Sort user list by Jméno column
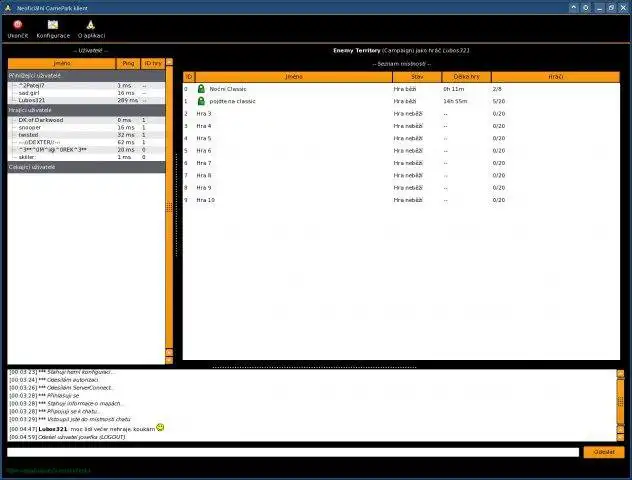Screen dimensions: 632x480 62,63
